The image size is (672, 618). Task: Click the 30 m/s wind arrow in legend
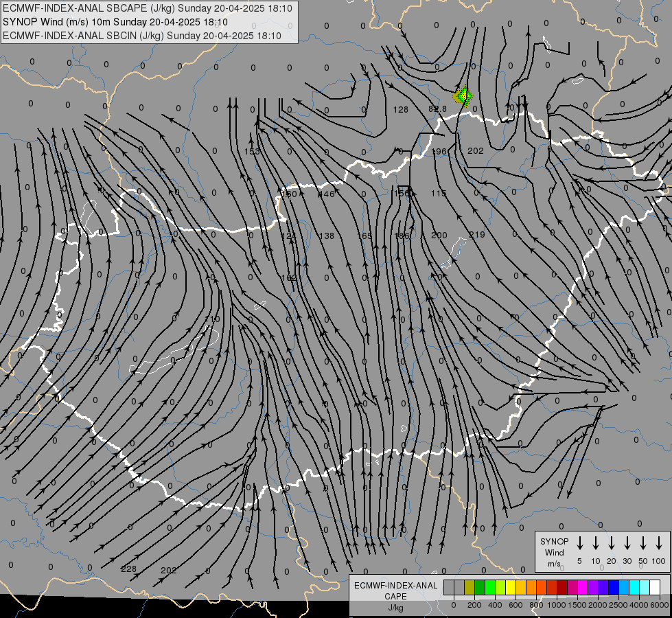[x=627, y=543]
